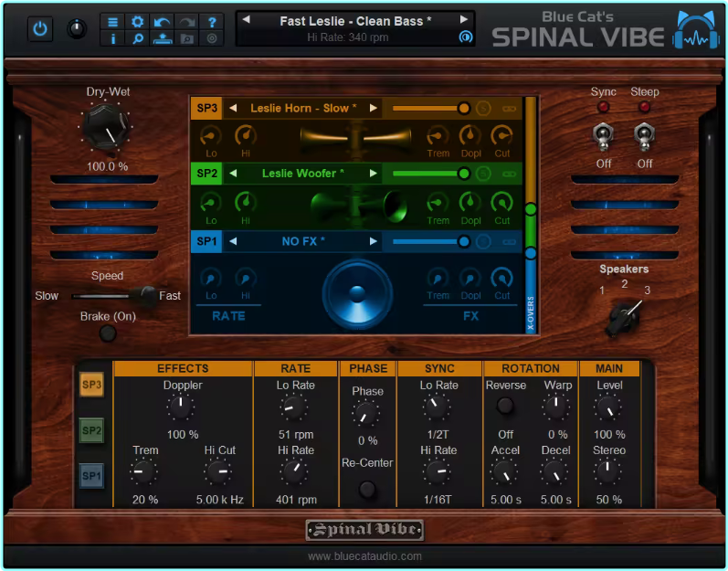This screenshot has width=728, height=571.
Task: Click the Doppler knob in Effects
Action: point(181,407)
